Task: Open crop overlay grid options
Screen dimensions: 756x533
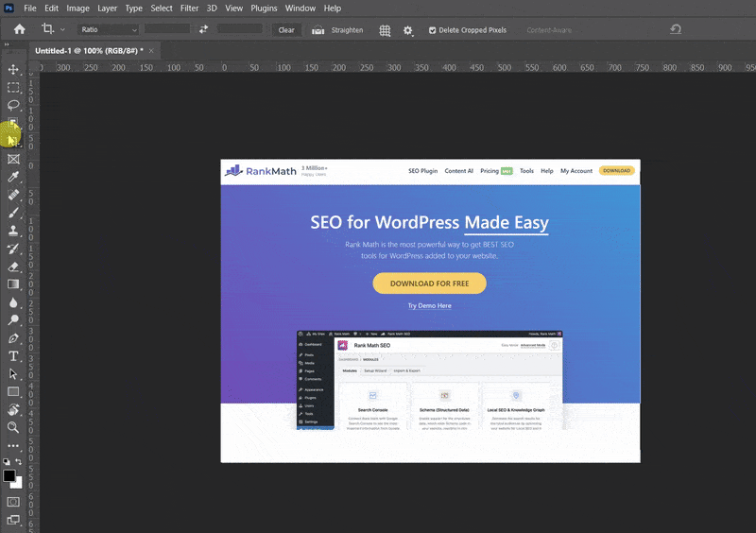Action: [x=385, y=30]
